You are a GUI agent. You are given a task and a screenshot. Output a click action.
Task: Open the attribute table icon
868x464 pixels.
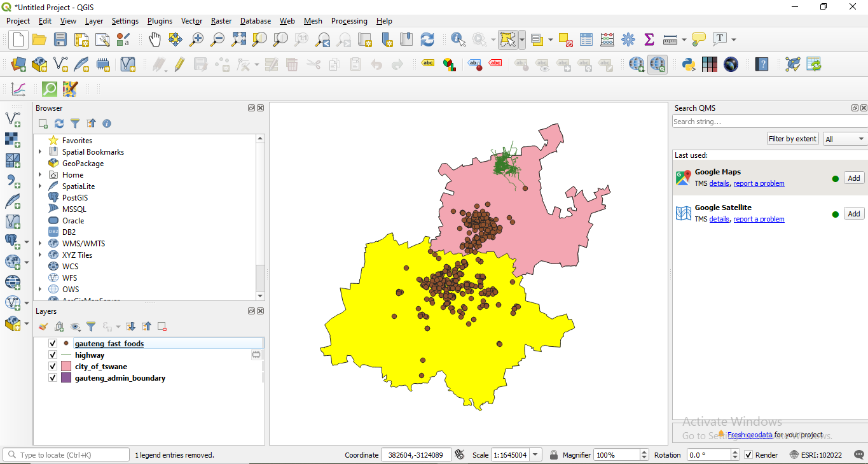click(x=586, y=39)
